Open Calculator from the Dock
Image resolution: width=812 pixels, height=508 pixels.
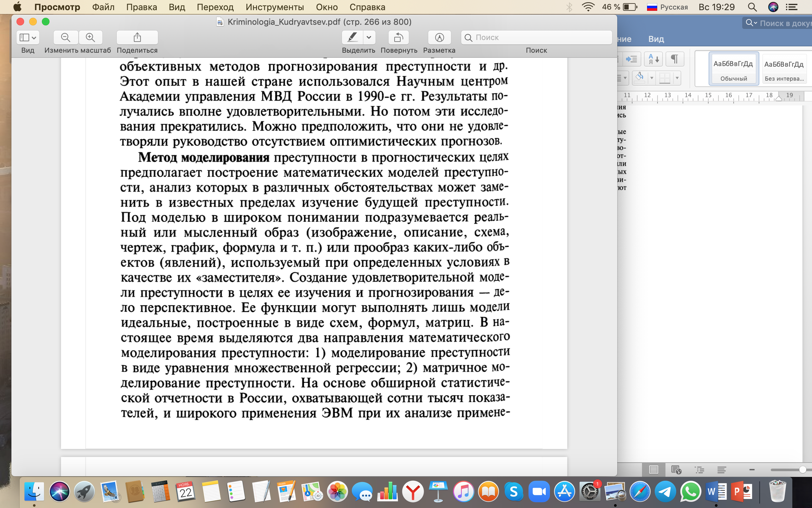point(160,491)
